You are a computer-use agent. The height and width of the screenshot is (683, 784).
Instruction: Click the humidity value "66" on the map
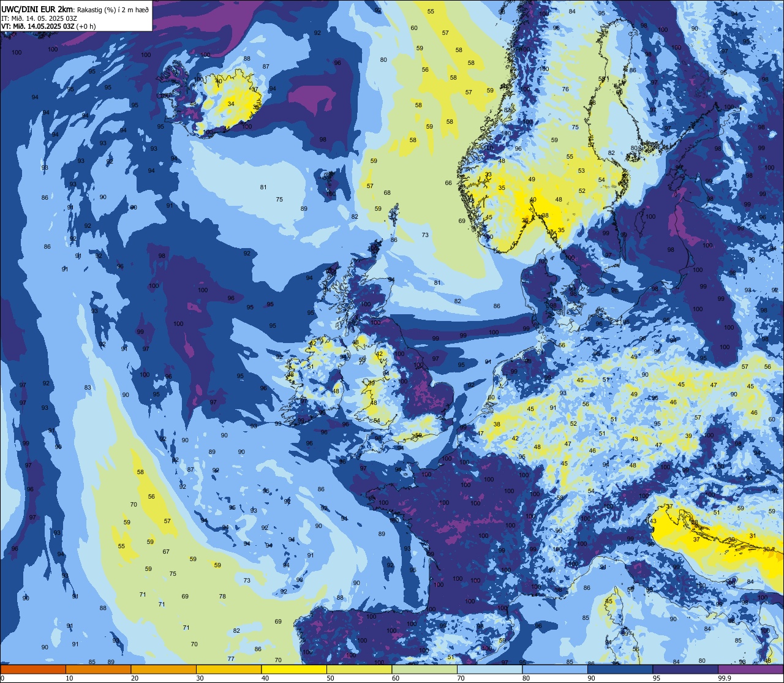click(448, 183)
